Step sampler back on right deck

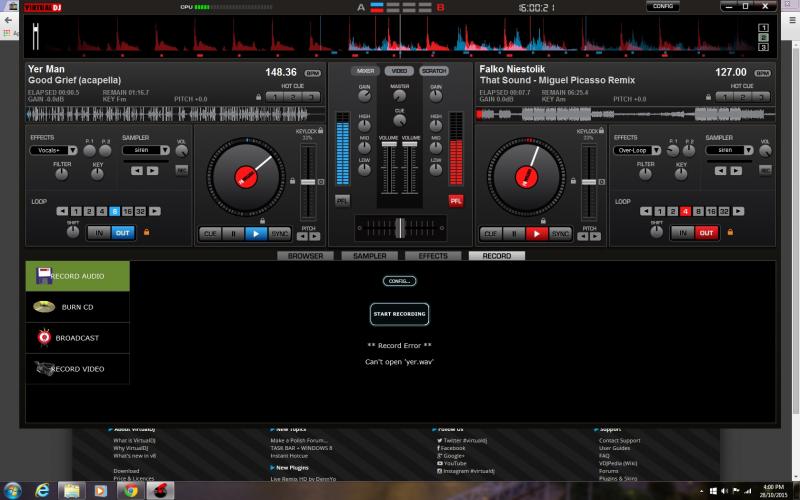coord(720,171)
